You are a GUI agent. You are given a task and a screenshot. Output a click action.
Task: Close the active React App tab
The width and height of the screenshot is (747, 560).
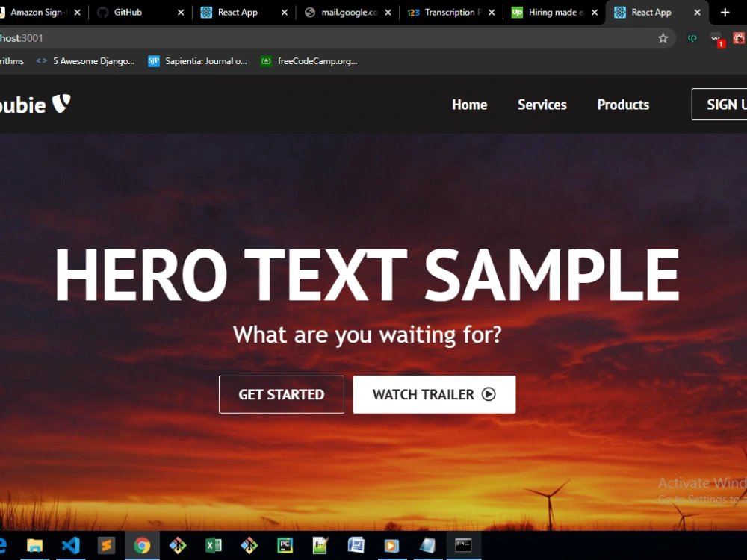coord(698,13)
